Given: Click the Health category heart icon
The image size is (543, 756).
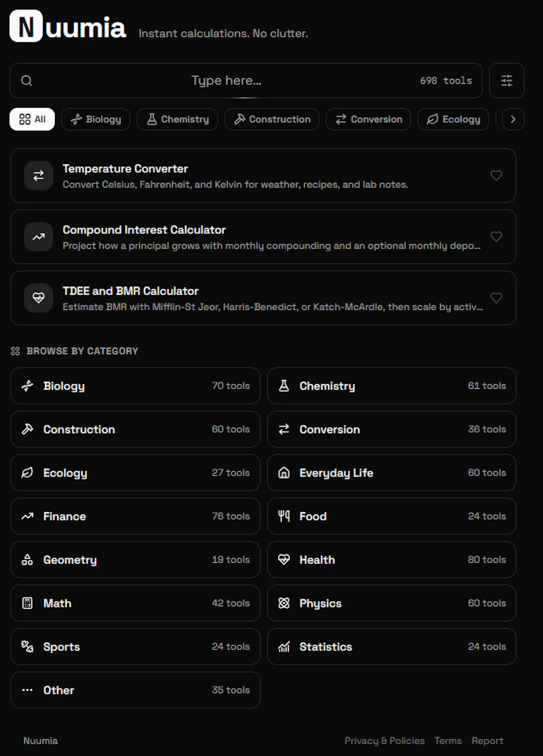Looking at the screenshot, I should tap(284, 560).
